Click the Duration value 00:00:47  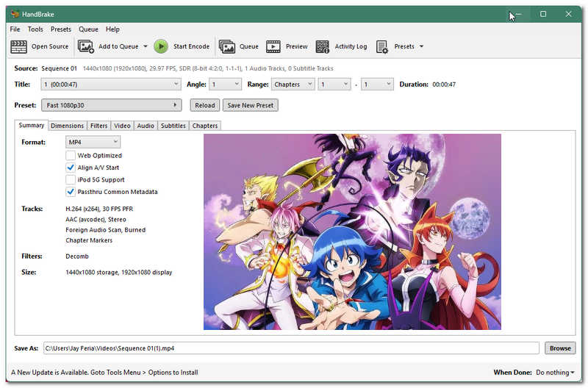point(444,85)
